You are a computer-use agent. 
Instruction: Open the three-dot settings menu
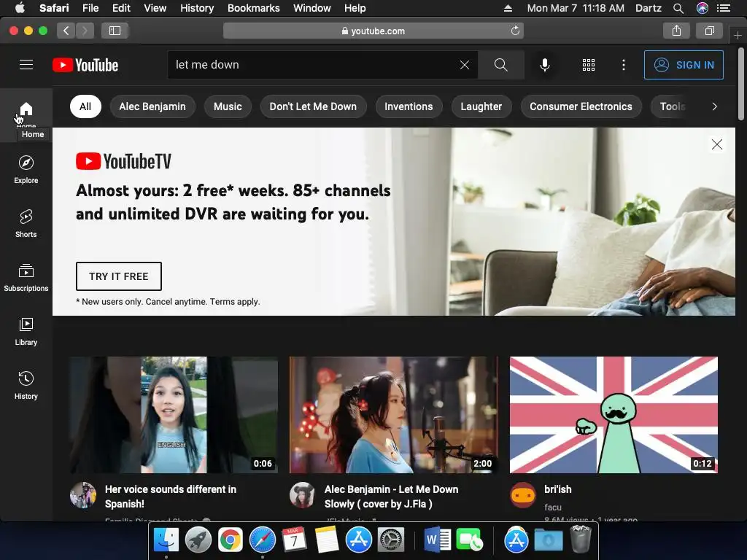[x=624, y=65]
